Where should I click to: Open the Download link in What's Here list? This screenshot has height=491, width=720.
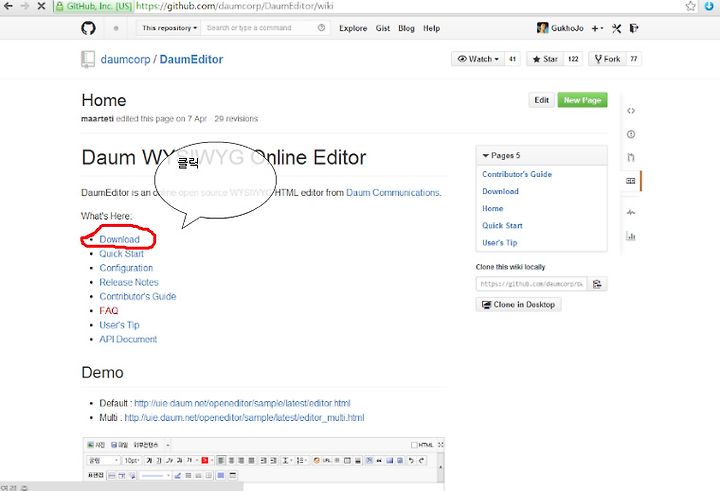[119, 239]
